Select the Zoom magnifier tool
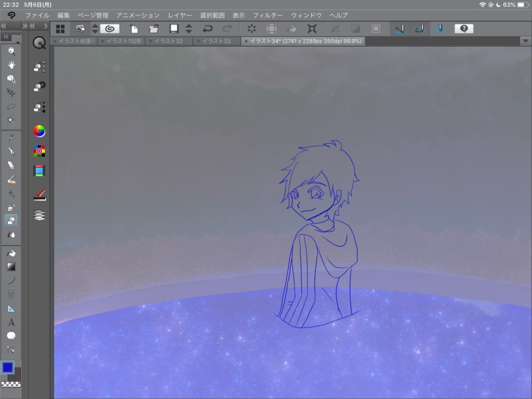 click(11, 51)
